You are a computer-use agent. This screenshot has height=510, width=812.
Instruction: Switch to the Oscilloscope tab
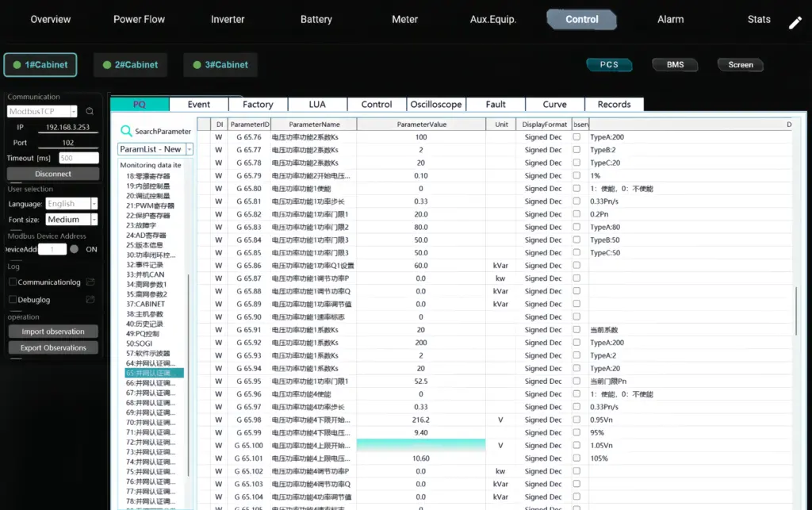click(435, 104)
